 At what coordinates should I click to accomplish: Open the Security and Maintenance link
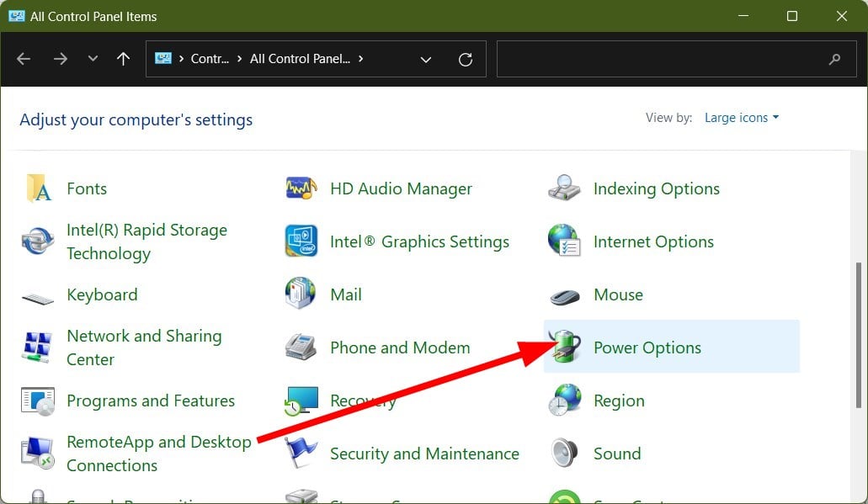tap(424, 454)
